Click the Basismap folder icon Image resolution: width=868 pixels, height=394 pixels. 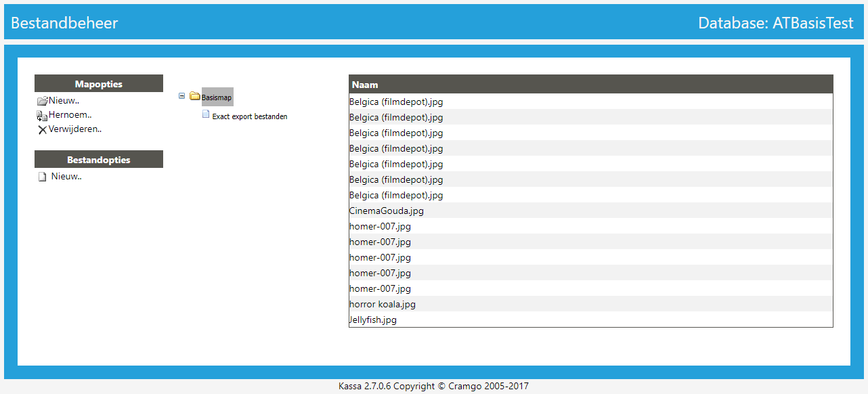[x=195, y=97]
